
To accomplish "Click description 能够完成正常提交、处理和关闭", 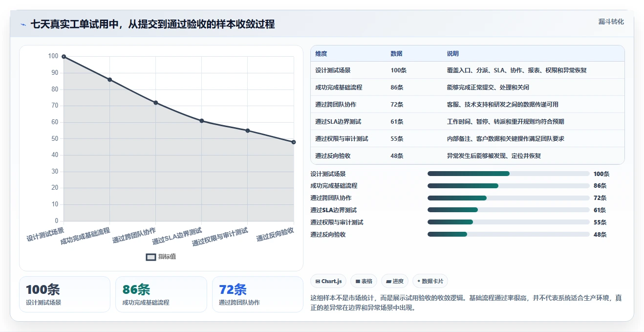I will (x=488, y=88).
